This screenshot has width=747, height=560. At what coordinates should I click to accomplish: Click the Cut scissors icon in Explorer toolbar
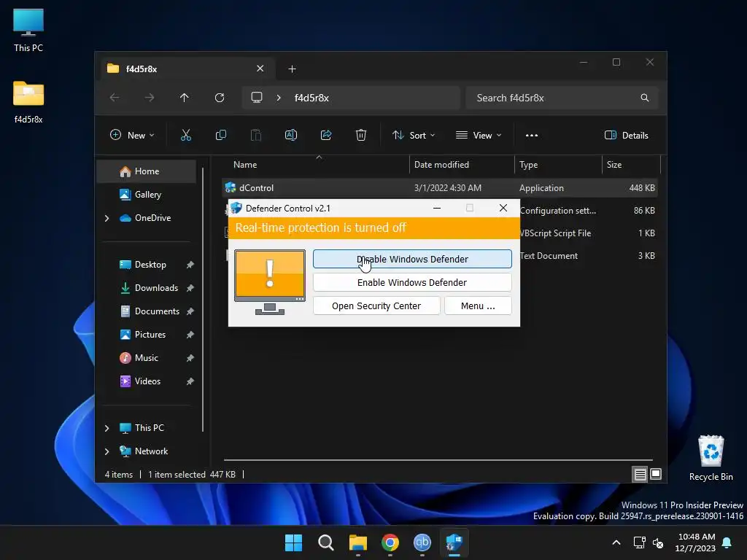pyautogui.click(x=186, y=135)
